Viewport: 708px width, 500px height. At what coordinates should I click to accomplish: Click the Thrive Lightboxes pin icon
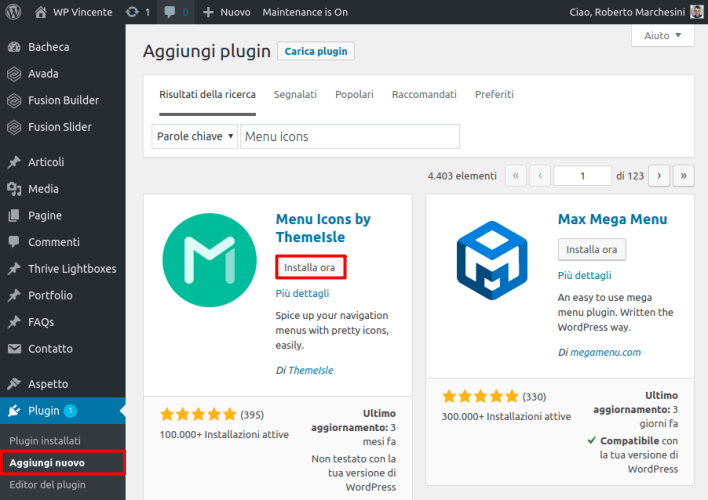[14, 269]
